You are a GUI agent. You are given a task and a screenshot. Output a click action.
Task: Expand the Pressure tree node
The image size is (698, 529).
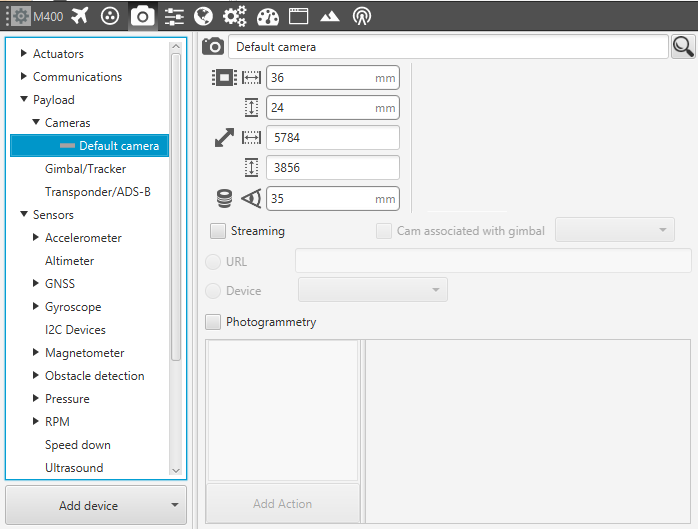tap(36, 398)
